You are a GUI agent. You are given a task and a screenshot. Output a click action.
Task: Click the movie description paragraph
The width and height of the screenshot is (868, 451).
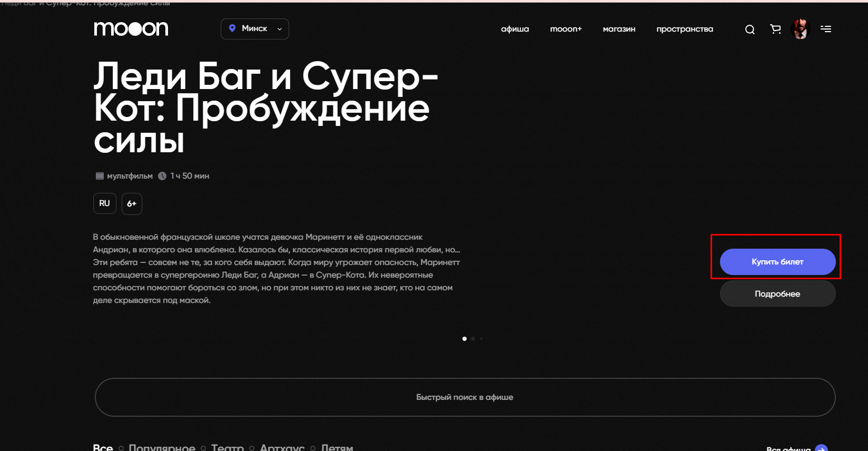pos(277,269)
